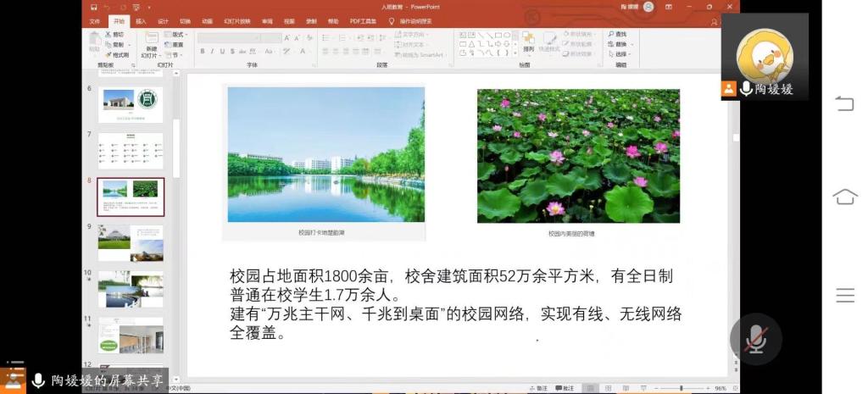Expand the 选择 (Select) dropdown
868x394 pixels.
[620, 54]
